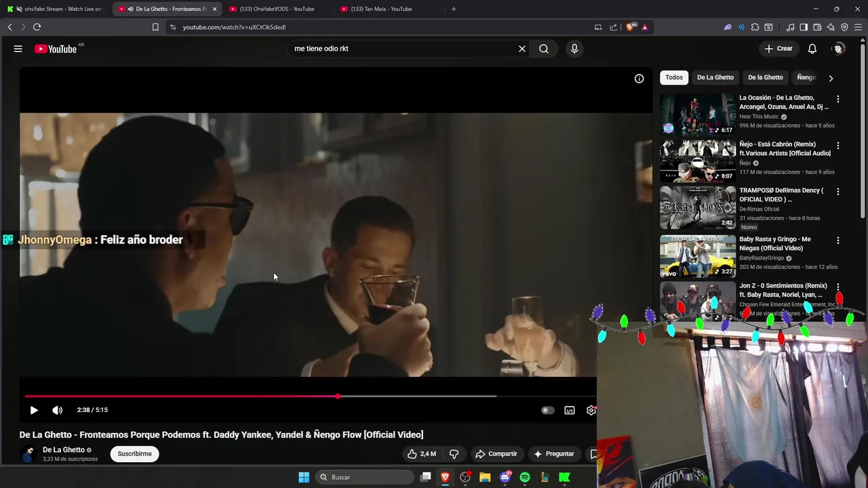Go back with browser back arrow
Viewport: 868px width, 488px height.
[x=9, y=27]
